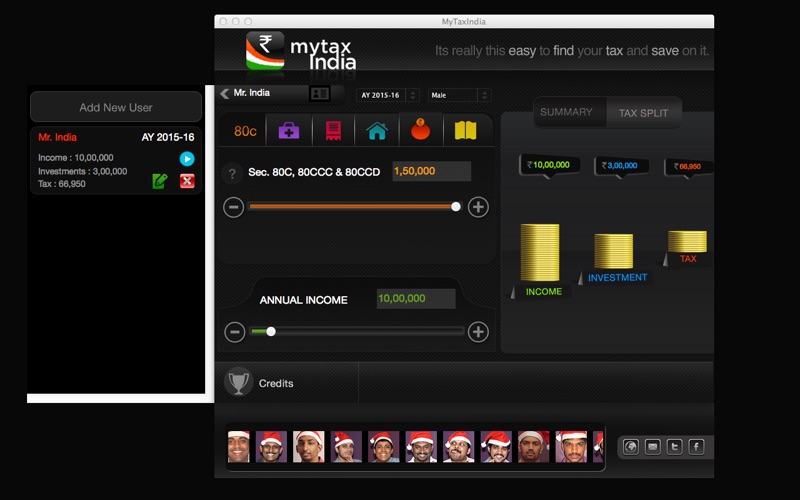This screenshot has height=500, width=800.
Task: Click the ₹66,950 tax value bubble
Action: click(x=688, y=167)
